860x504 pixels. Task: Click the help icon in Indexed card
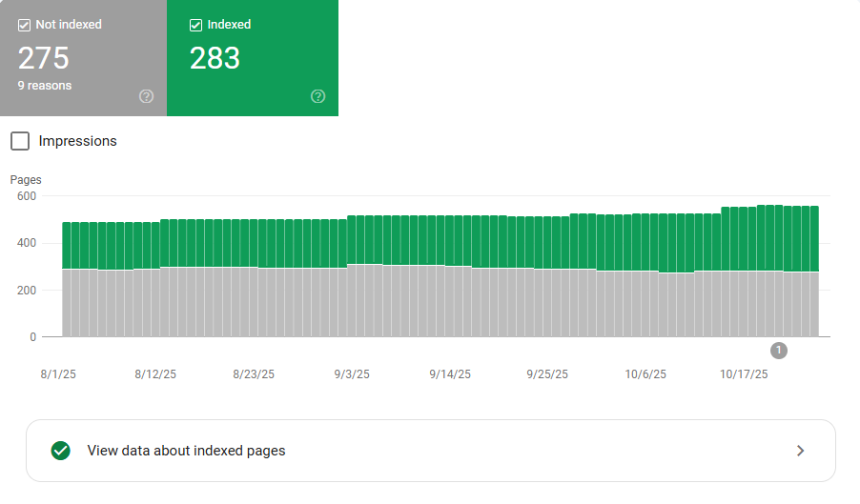tap(317, 96)
